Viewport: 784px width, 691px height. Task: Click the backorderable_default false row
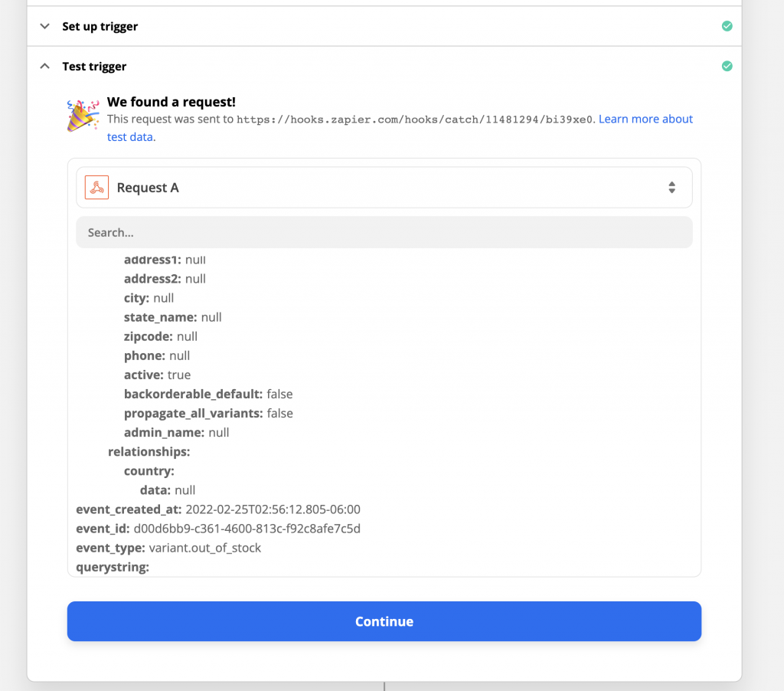[208, 395]
